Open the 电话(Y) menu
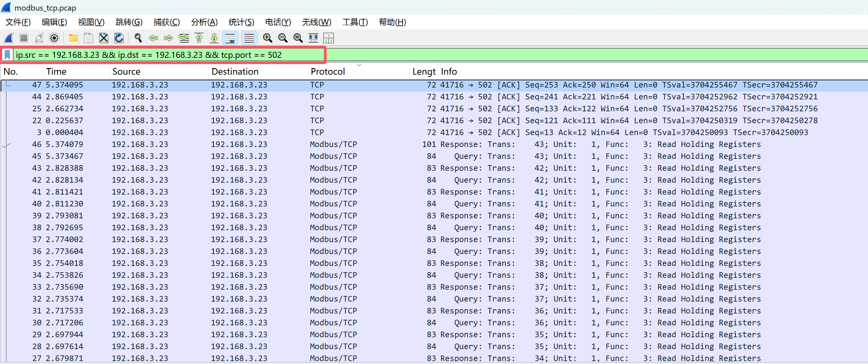 278,22
